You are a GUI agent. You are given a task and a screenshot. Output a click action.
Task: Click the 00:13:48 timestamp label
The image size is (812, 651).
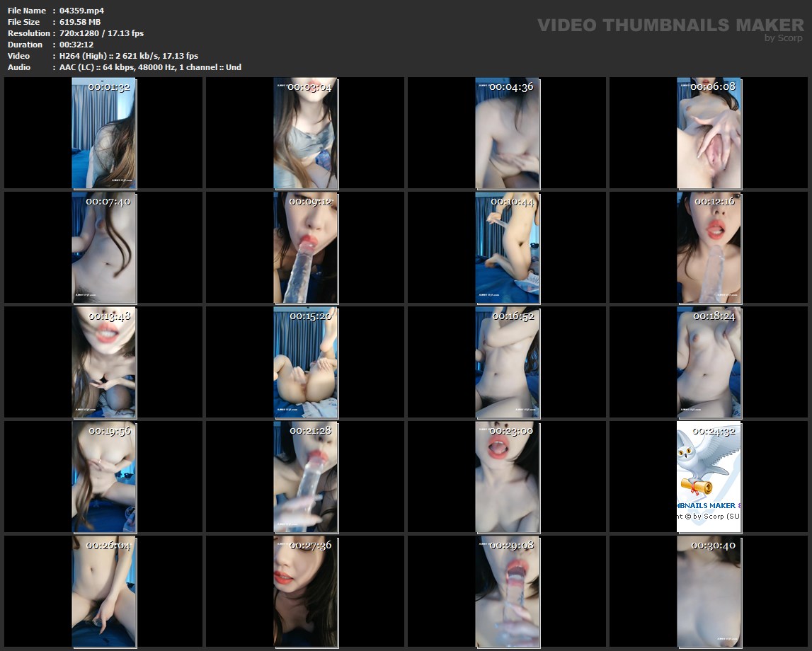[109, 316]
